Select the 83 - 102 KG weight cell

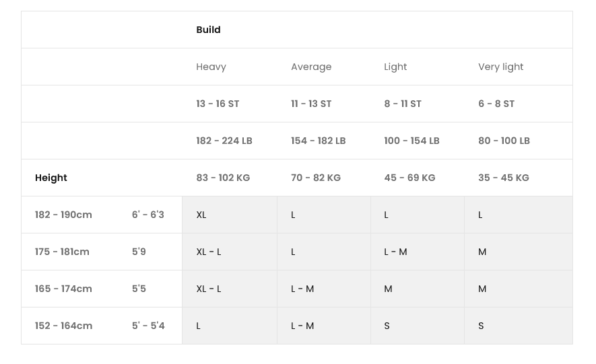point(223,178)
